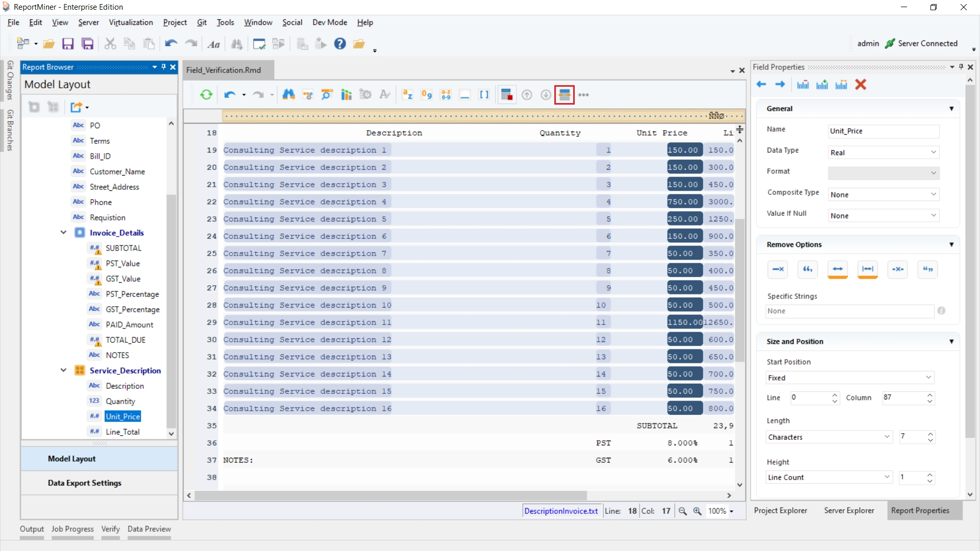Viewport: 980px width, 551px height.
Task: Toggle the quotes Remove Options button on right
Action: click(927, 269)
